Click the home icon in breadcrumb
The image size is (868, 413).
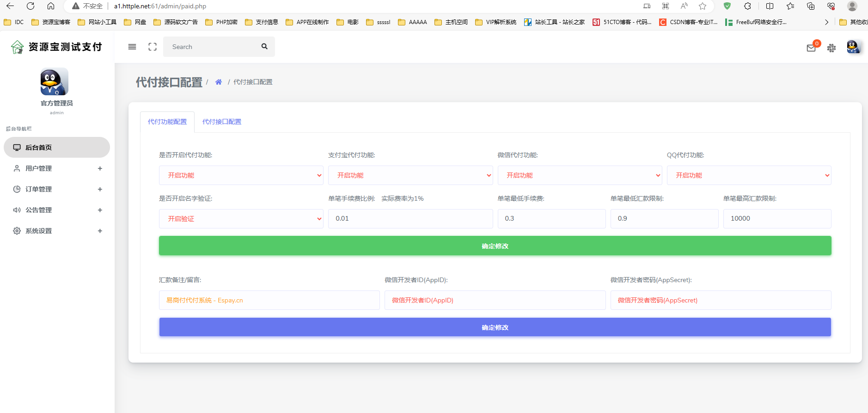(219, 82)
